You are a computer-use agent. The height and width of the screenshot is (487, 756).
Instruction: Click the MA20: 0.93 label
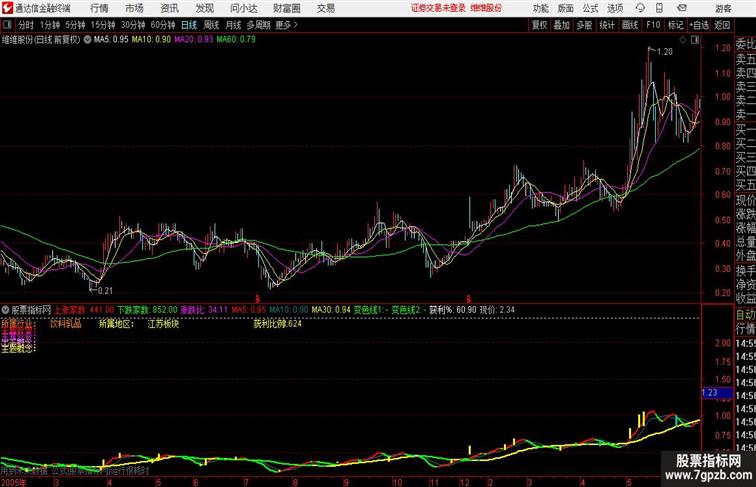click(193, 40)
